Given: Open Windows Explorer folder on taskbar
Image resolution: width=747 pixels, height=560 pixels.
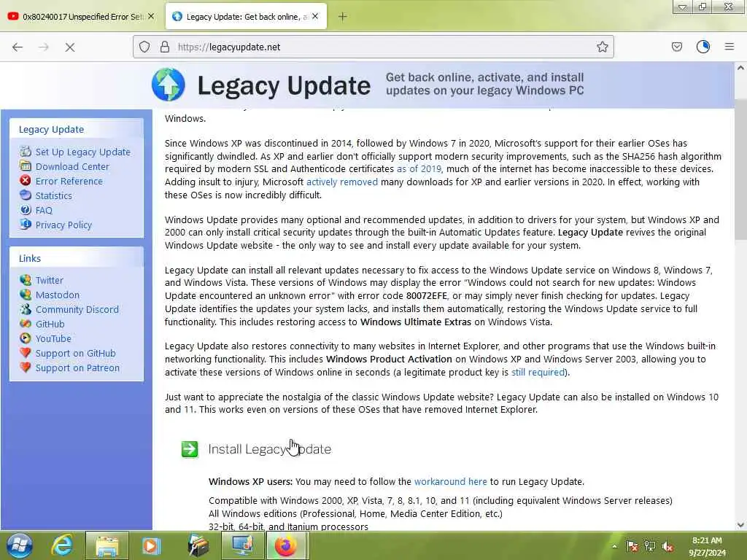Looking at the screenshot, I should click(x=107, y=545).
